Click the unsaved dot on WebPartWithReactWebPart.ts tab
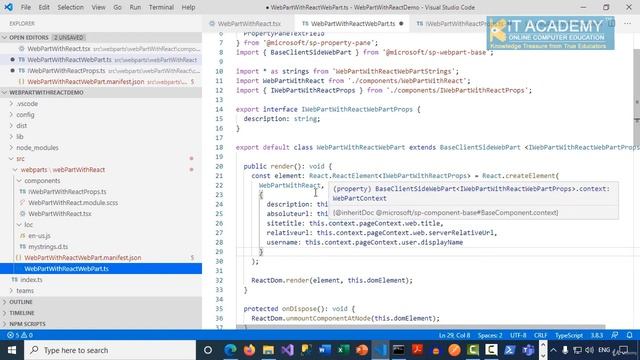The height and width of the screenshot is (360, 640). tap(401, 24)
